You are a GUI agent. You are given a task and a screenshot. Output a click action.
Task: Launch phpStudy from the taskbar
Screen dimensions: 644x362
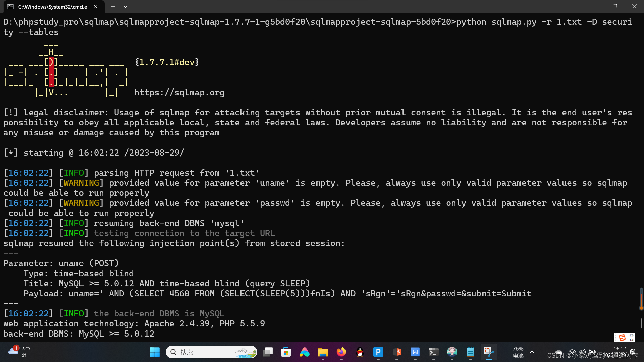(x=397, y=352)
